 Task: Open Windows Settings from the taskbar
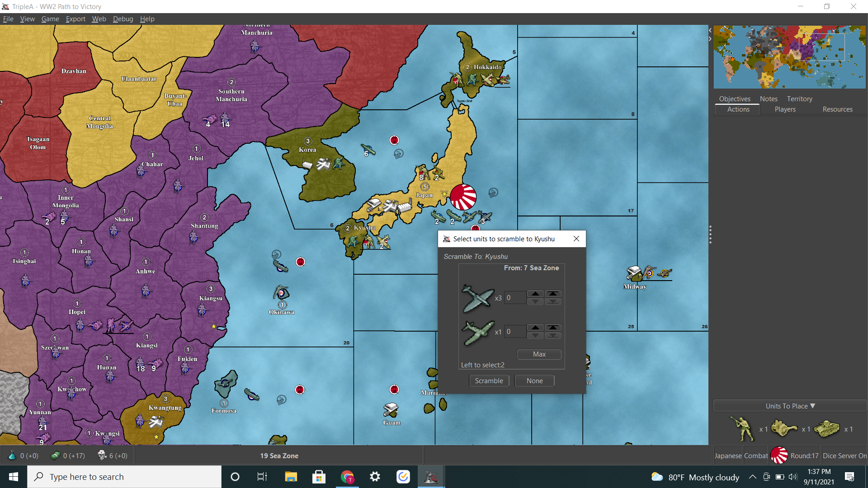click(375, 477)
